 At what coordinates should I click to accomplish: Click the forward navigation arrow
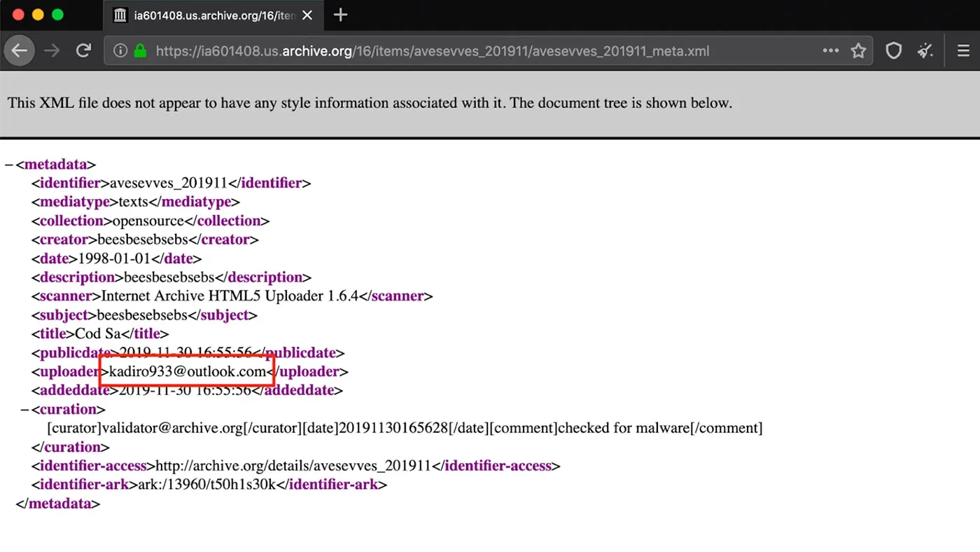(x=52, y=50)
